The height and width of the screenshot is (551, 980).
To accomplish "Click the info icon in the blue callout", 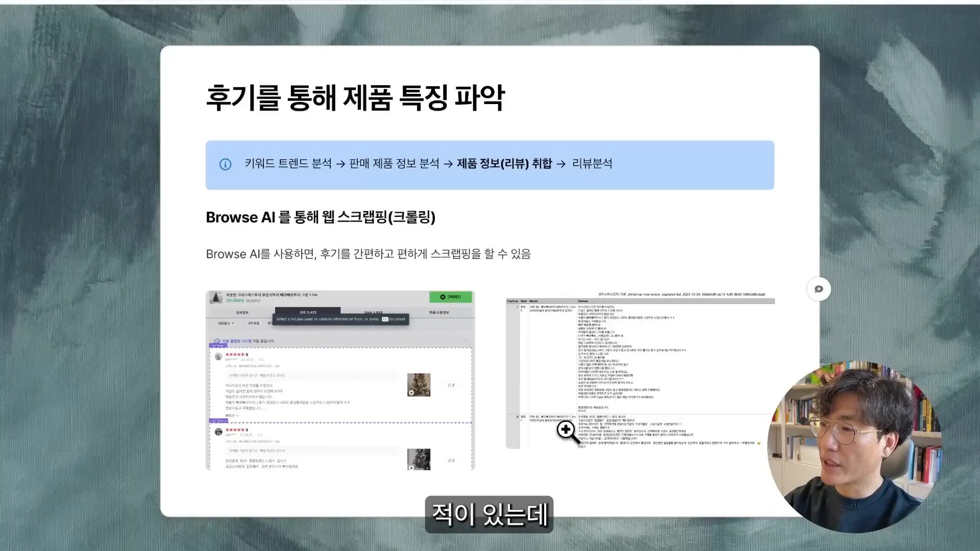I will (225, 164).
